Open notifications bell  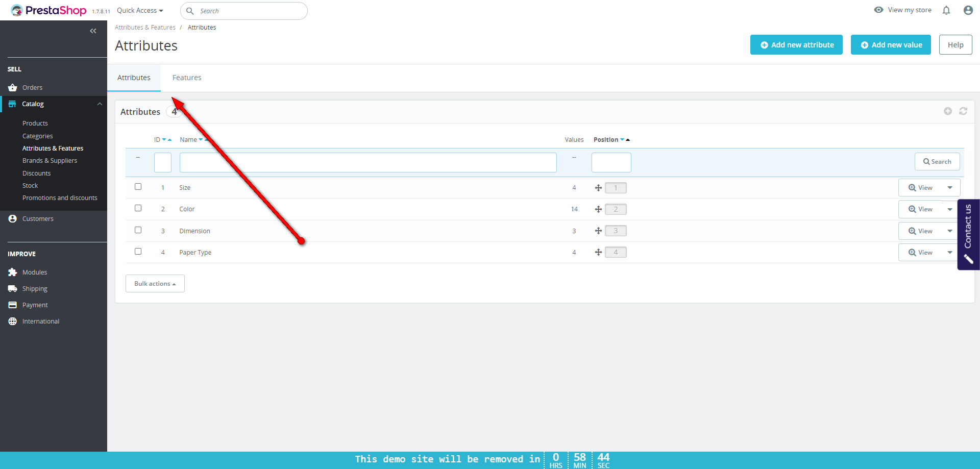pyautogui.click(x=946, y=10)
